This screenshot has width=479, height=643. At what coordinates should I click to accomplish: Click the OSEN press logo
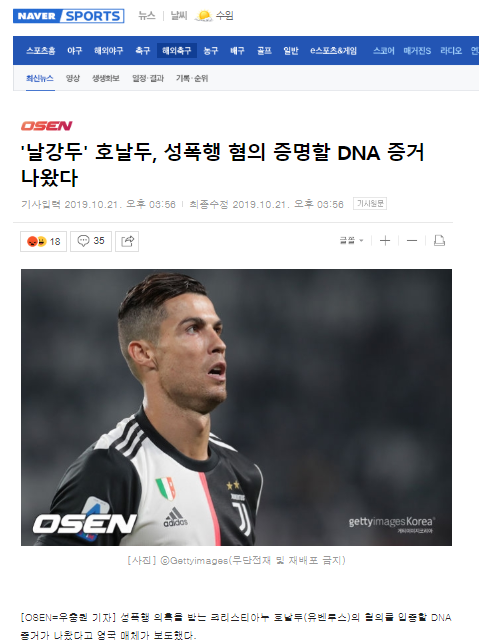[46, 126]
